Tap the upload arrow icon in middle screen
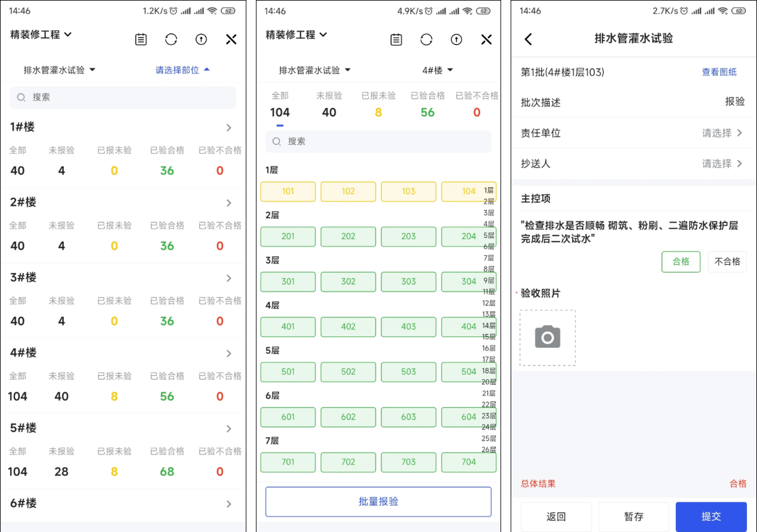Screen dimensions: 757x532 tap(456, 40)
